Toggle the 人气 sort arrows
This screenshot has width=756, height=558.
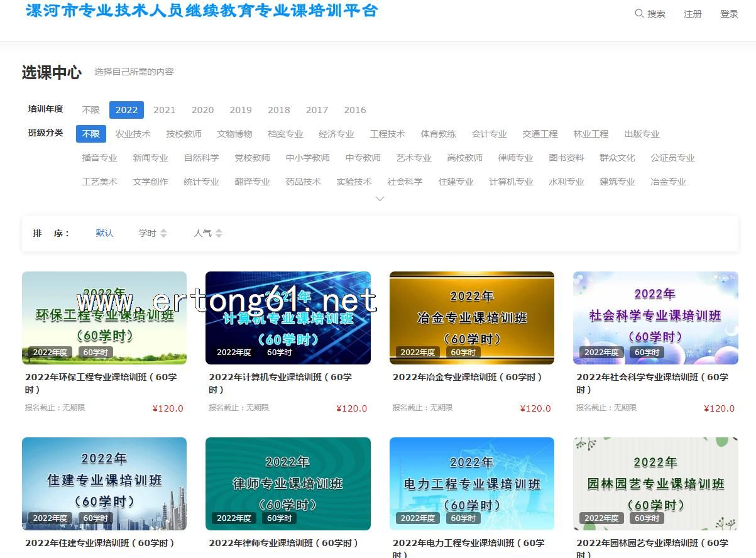click(x=219, y=233)
